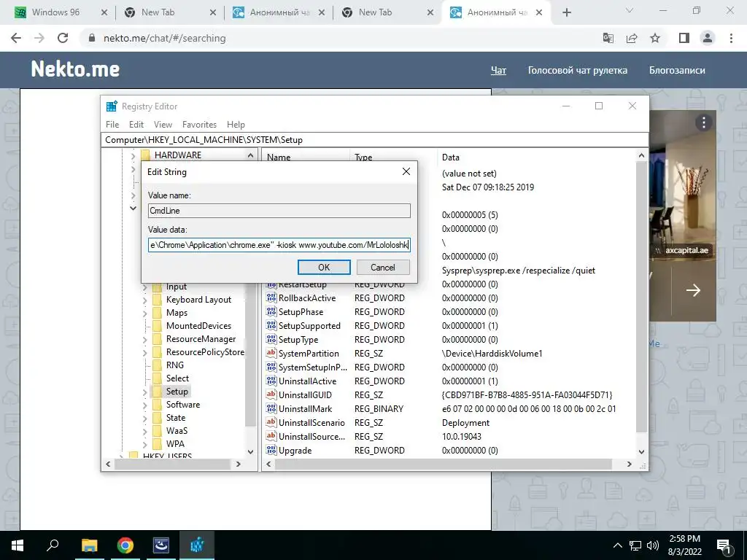Expand the Keyboard Layout key
Screen dimensions: 747x560
(x=145, y=300)
